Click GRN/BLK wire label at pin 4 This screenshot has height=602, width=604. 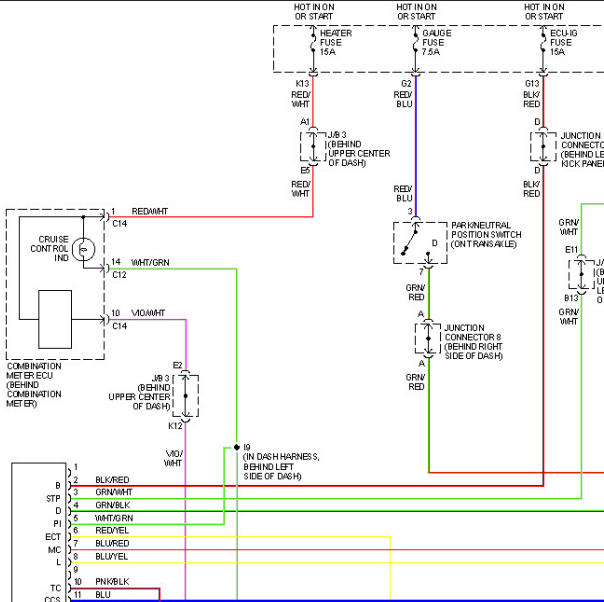coord(112,505)
